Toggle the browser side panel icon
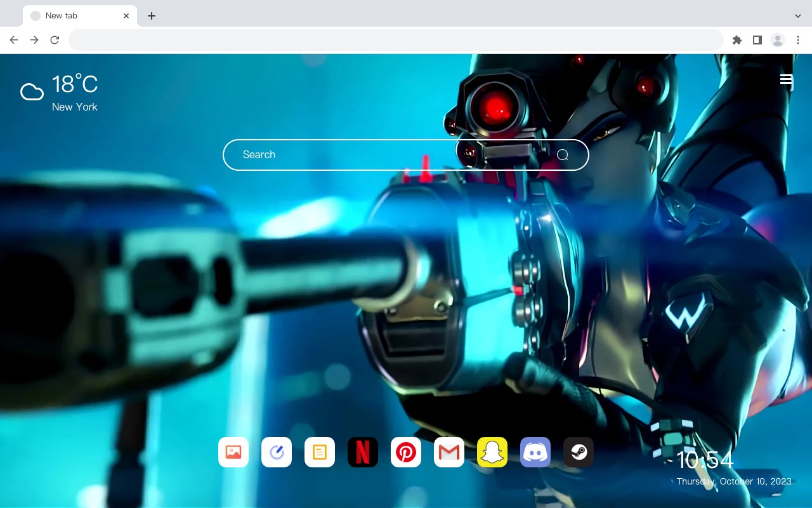The image size is (812, 508). pyautogui.click(x=757, y=40)
